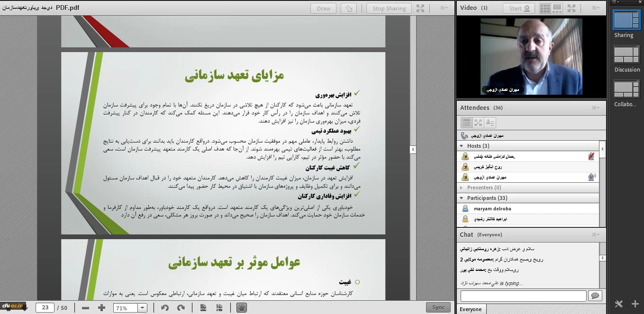
Task: Rotate the PDF page counterclockwise
Action: click(164, 308)
